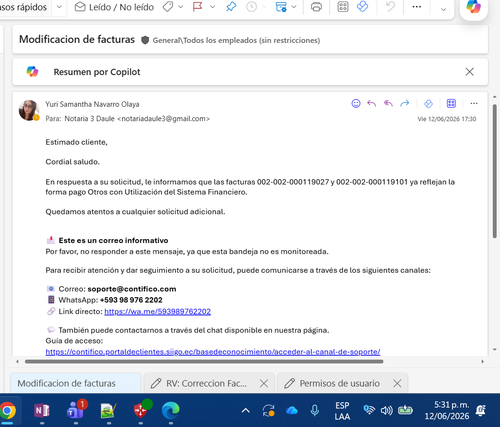This screenshot has width=500, height=427.
Task: Expand the flag options dropdown arrow
Action: pyautogui.click(x=212, y=7)
